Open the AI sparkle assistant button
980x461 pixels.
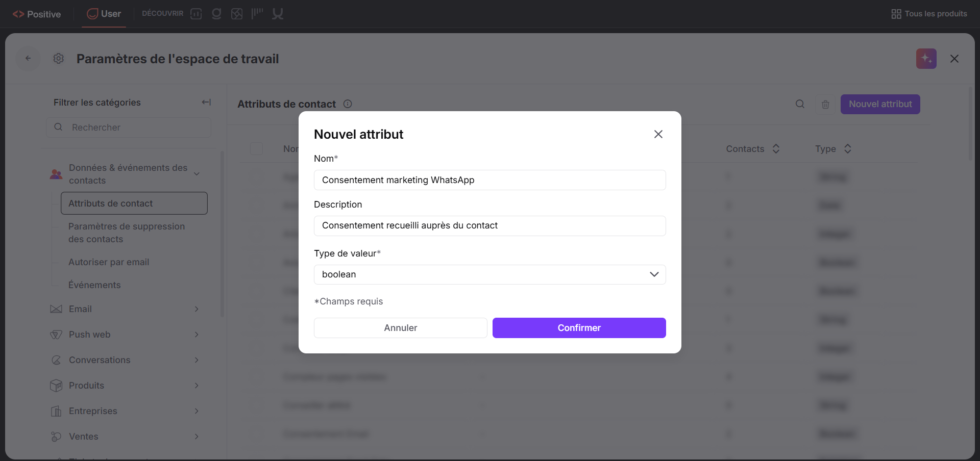click(x=926, y=59)
